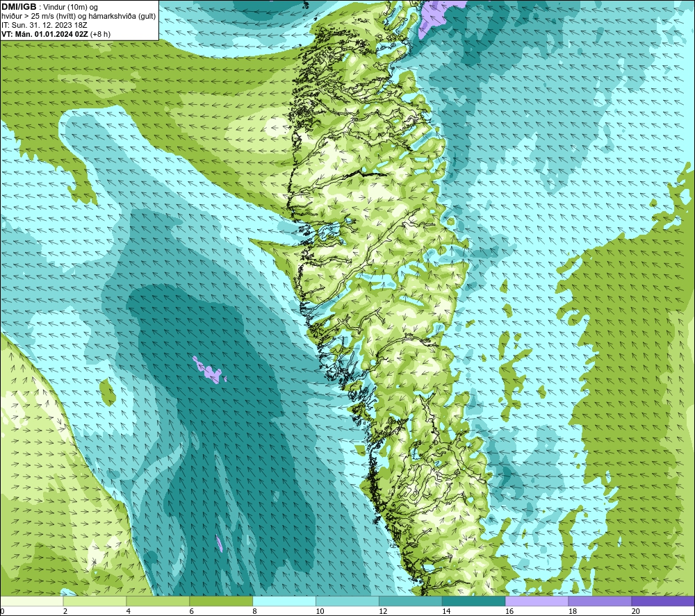Click the 6–8 m/s olive green legend swatch
Image resolution: width=695 pixels, height=616 pixels.
point(221,601)
